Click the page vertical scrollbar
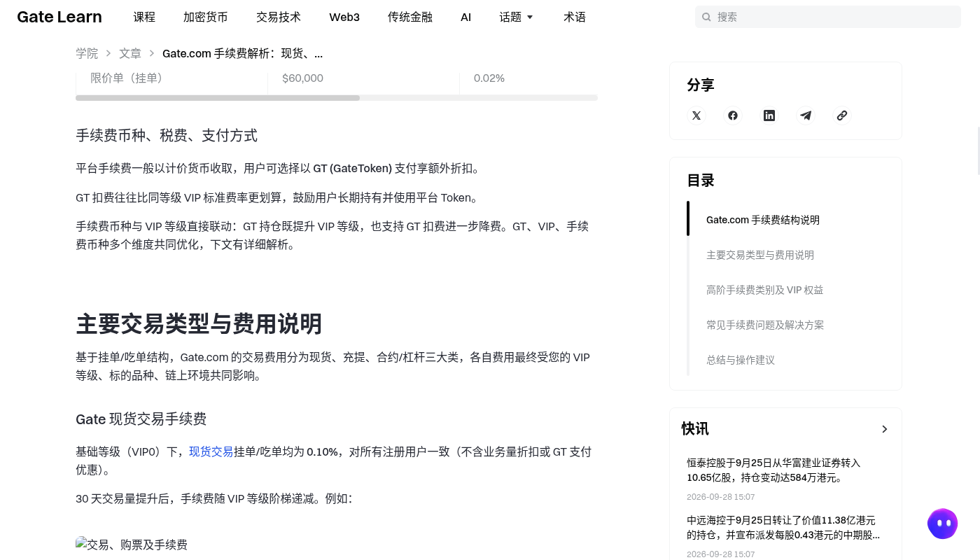The height and width of the screenshot is (560, 980). coord(977,150)
